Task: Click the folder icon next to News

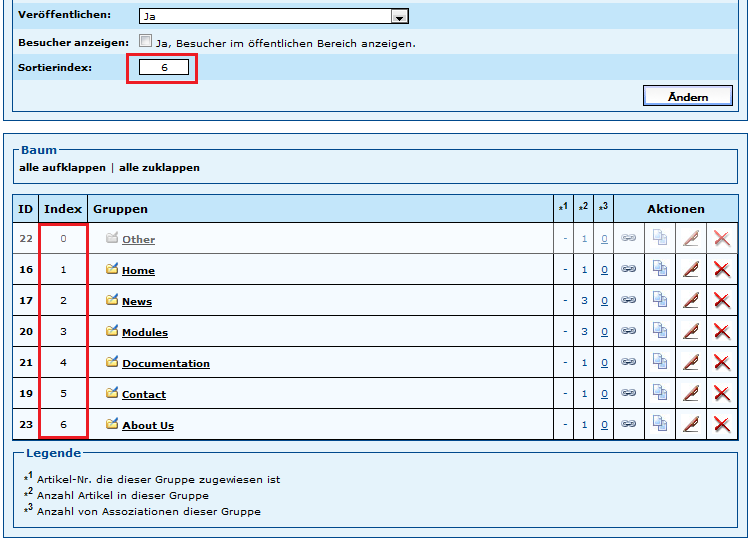Action: pyautogui.click(x=112, y=300)
